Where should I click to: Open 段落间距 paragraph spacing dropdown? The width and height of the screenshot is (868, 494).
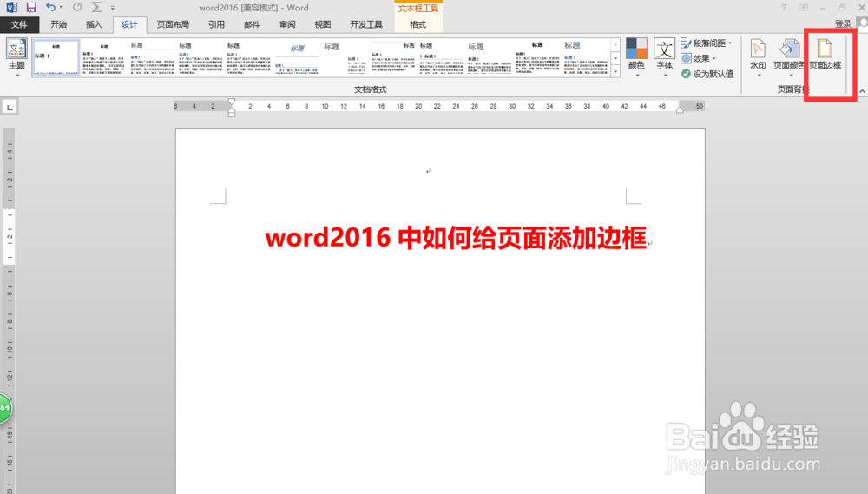click(x=707, y=43)
